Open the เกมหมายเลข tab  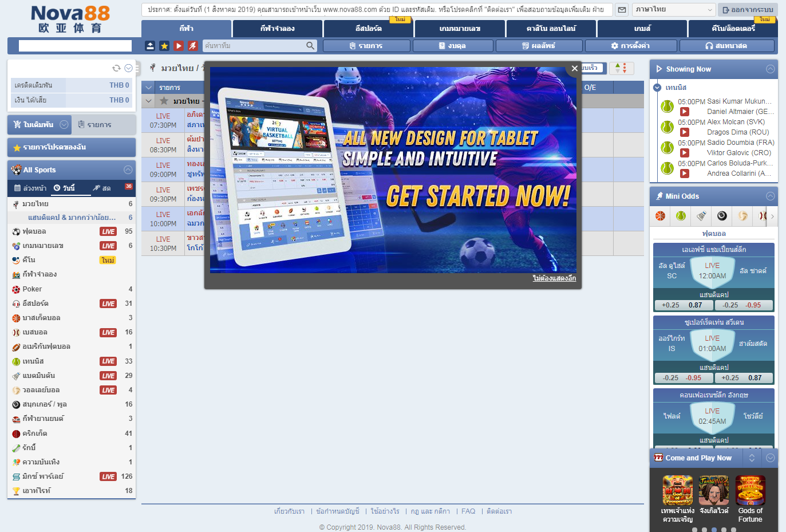[460, 29]
